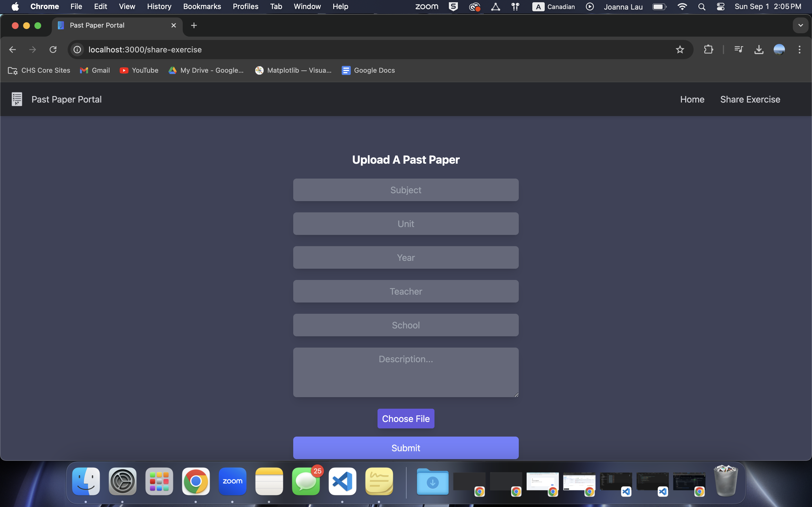The image size is (812, 507).
Task: Toggle macOS Control Center
Action: click(720, 7)
